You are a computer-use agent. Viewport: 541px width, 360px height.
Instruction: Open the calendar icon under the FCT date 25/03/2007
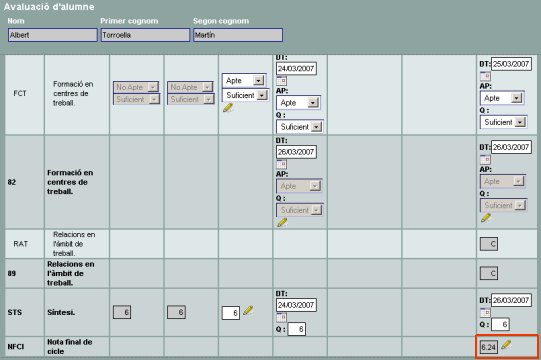coord(485,76)
